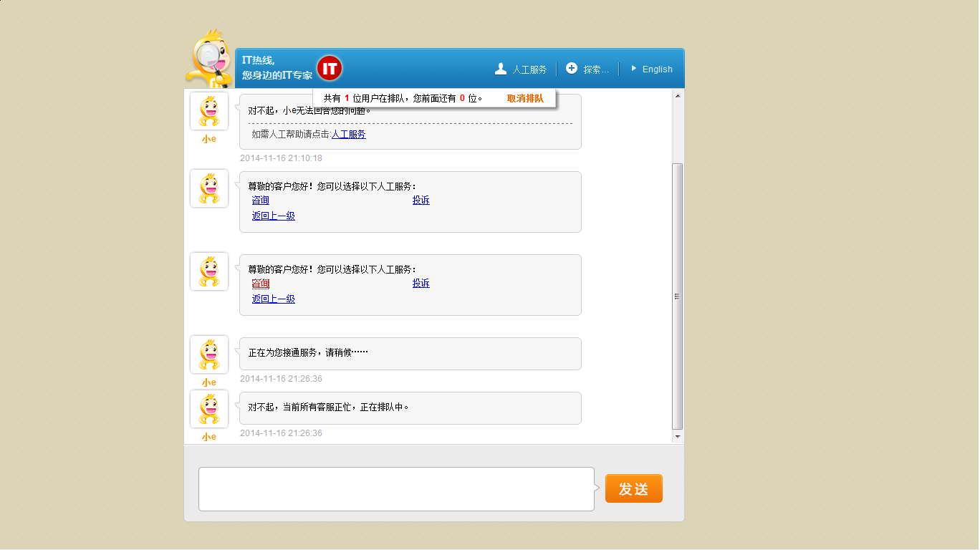Click 小e avatar beside 小e无法回答 message
Image resolution: width=980 pixels, height=550 pixels.
[209, 111]
